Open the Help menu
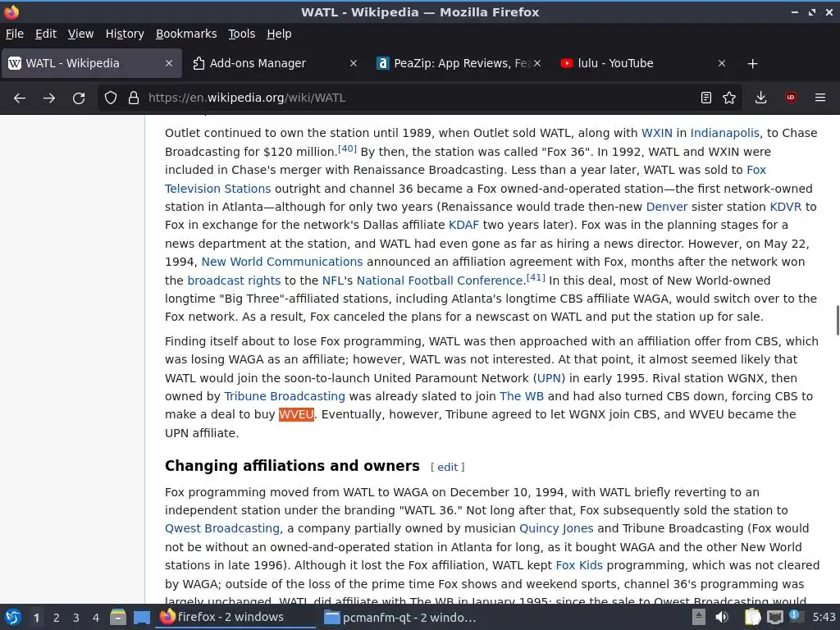The height and width of the screenshot is (630, 840). pyautogui.click(x=279, y=34)
